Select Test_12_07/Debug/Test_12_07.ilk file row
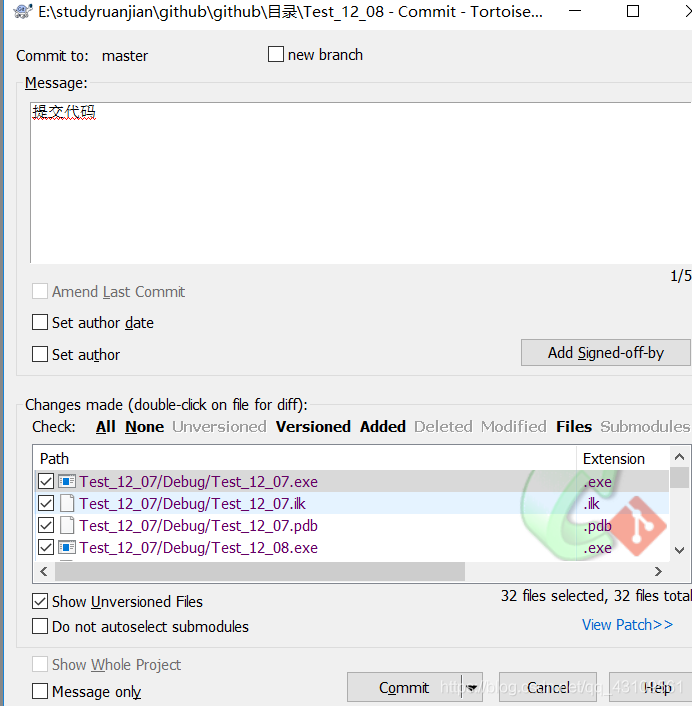This screenshot has height=706, width=692. pyautogui.click(x=352, y=503)
